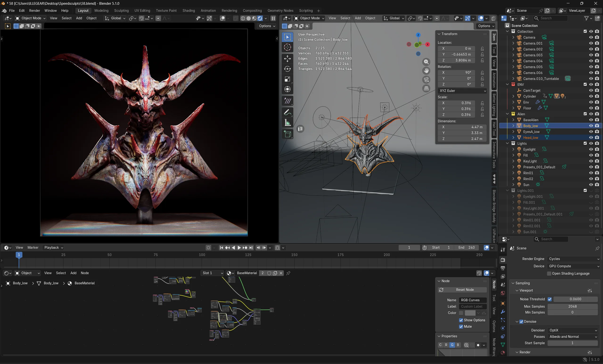Select the Annotate tool
The width and height of the screenshot is (603, 364).
(x=287, y=112)
